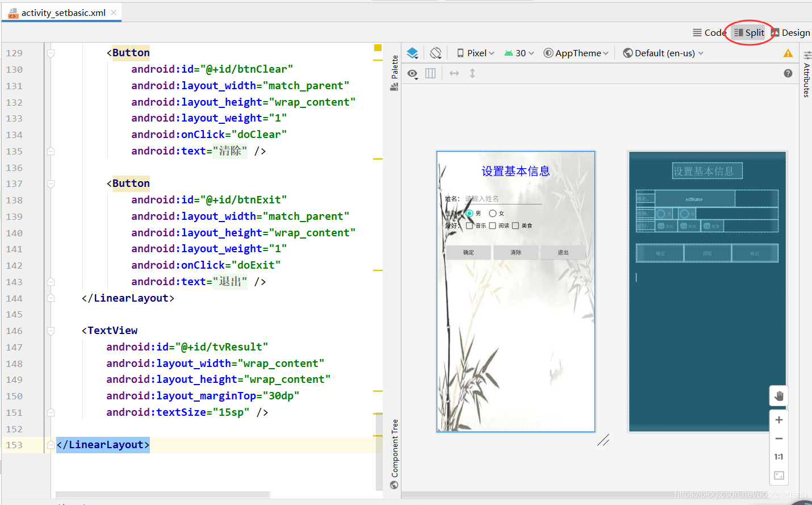Click the layout warnings triangle icon
The image size is (812, 505).
pyautogui.click(x=788, y=53)
